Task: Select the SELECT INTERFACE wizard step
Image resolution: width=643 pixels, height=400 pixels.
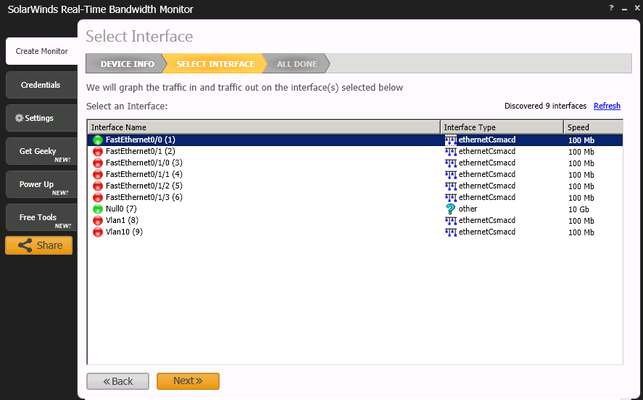Action: 215,64
